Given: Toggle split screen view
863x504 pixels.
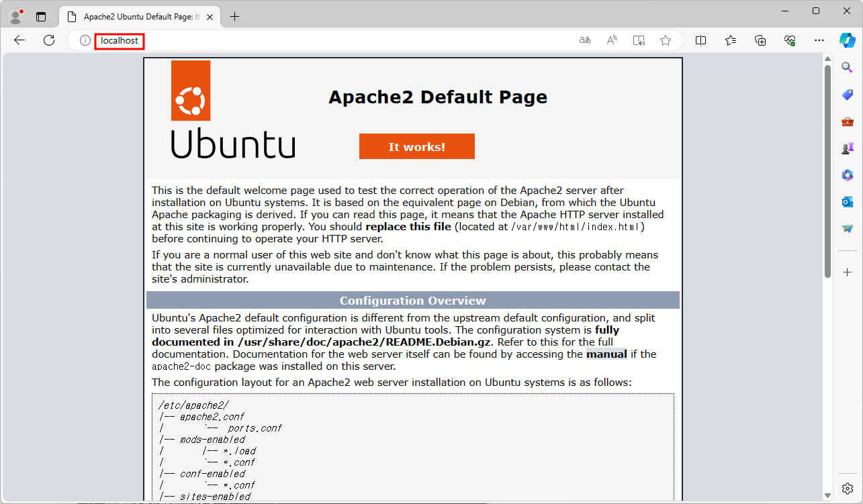Looking at the screenshot, I should pyautogui.click(x=700, y=40).
